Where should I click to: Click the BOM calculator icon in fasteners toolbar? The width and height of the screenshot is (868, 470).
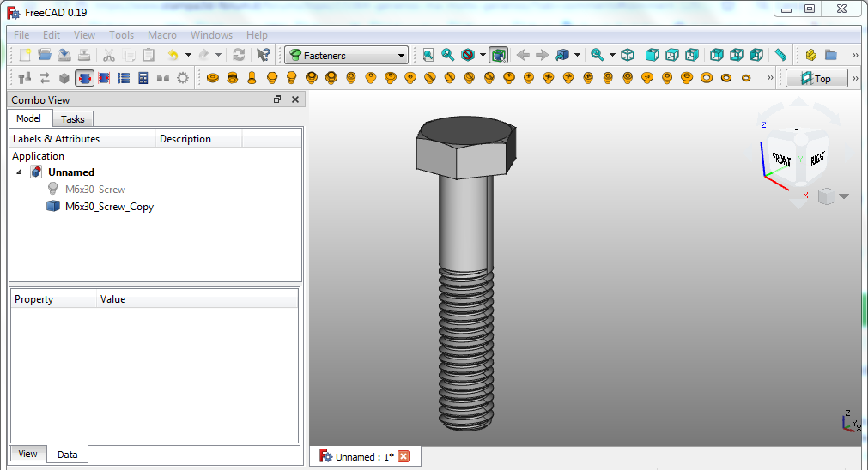pyautogui.click(x=143, y=78)
